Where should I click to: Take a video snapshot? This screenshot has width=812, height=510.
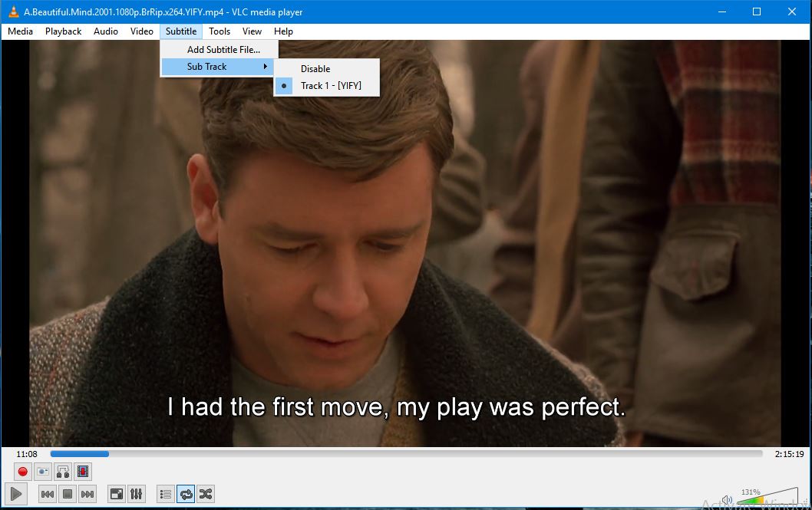[x=42, y=471]
